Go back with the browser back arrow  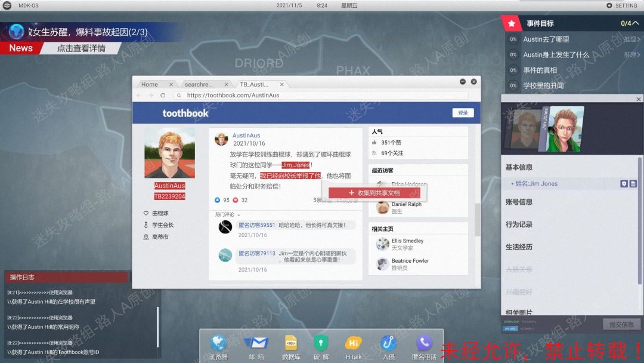[139, 96]
